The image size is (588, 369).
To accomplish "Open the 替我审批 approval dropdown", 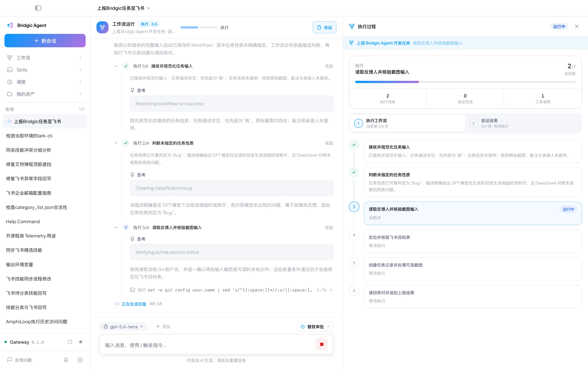I will [x=315, y=327].
